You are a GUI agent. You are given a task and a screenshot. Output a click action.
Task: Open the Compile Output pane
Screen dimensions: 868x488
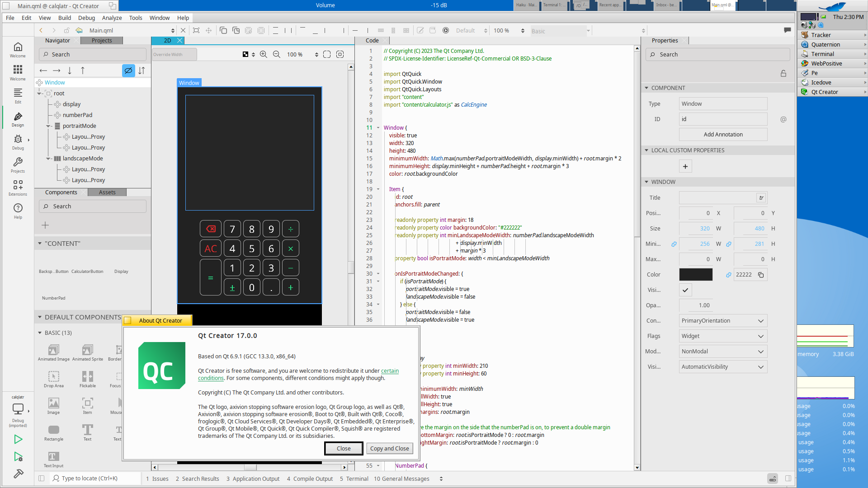(x=310, y=479)
